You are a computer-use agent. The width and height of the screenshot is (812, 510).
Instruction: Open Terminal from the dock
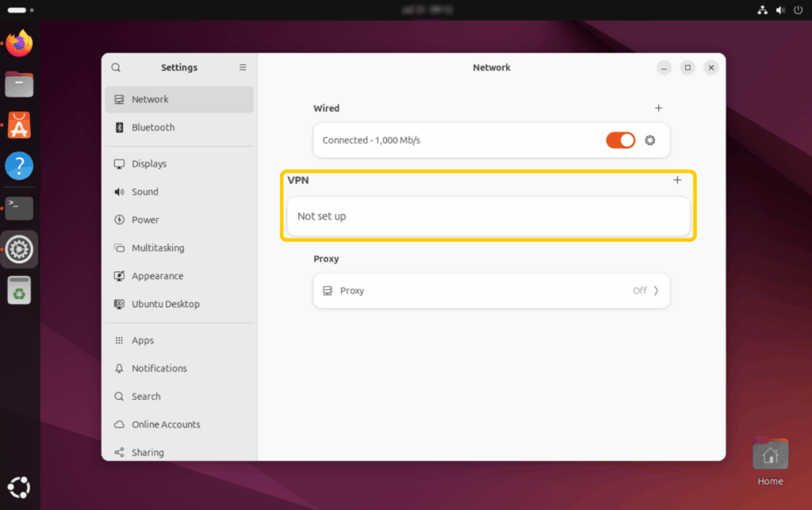click(19, 208)
